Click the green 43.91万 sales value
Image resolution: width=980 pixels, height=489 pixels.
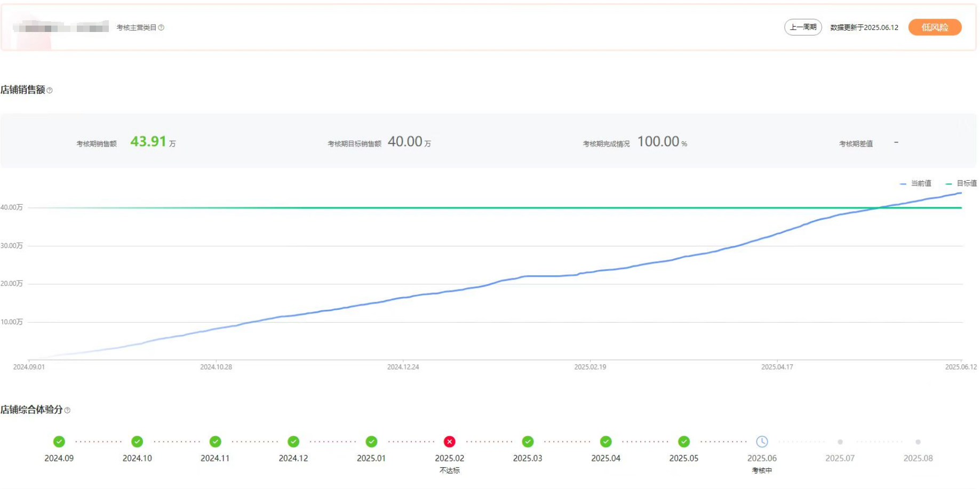(x=149, y=141)
